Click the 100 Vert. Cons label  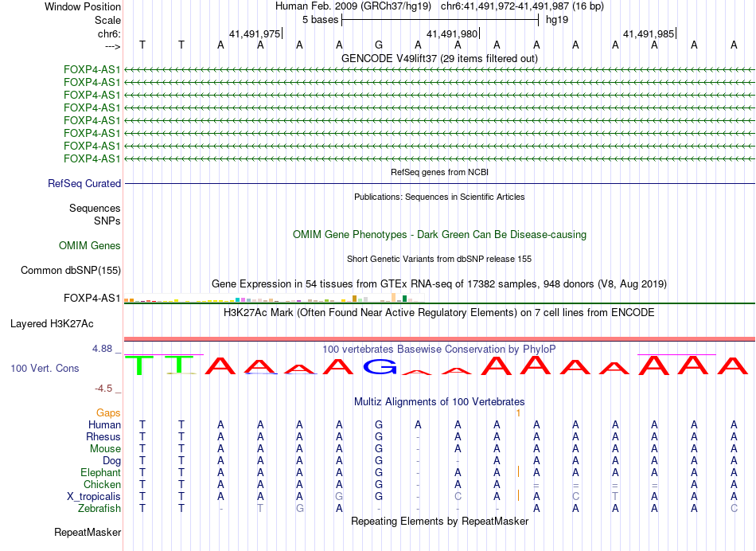click(x=45, y=368)
